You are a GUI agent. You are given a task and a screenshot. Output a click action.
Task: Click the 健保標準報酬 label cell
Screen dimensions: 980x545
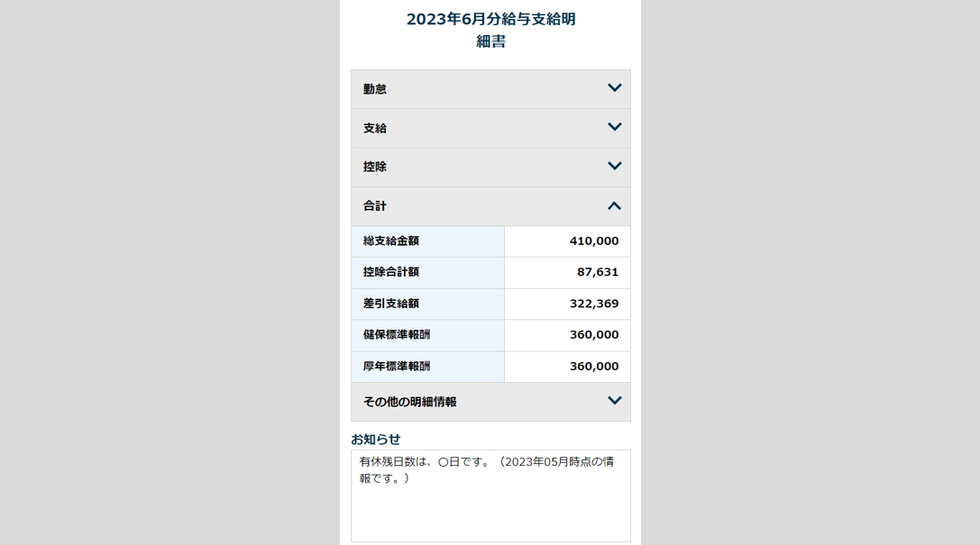pyautogui.click(x=397, y=335)
